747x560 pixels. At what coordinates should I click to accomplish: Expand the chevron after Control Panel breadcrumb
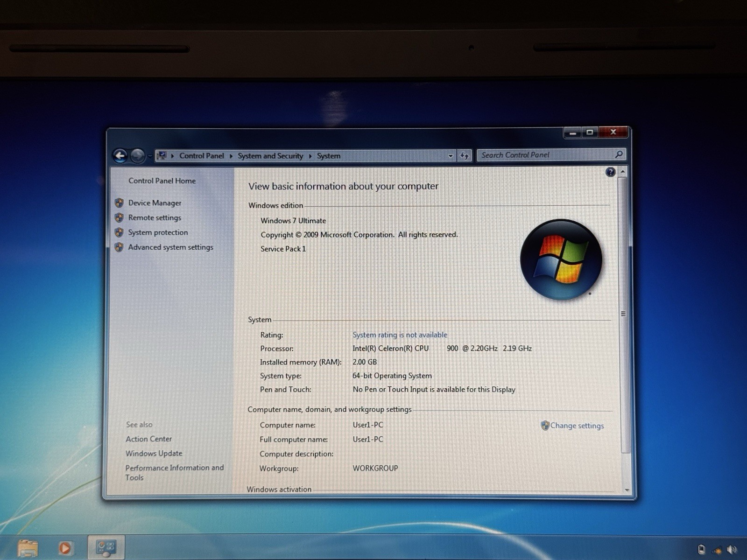coord(231,156)
